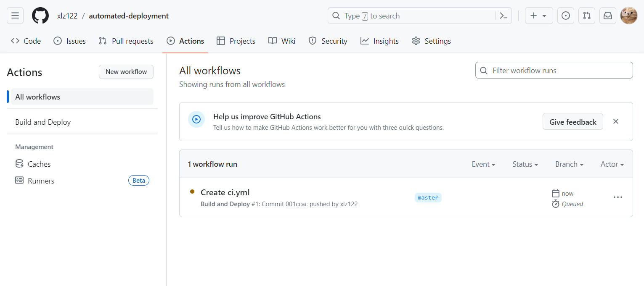Dismiss the feedback banner
This screenshot has width=644, height=286.
pyautogui.click(x=616, y=121)
